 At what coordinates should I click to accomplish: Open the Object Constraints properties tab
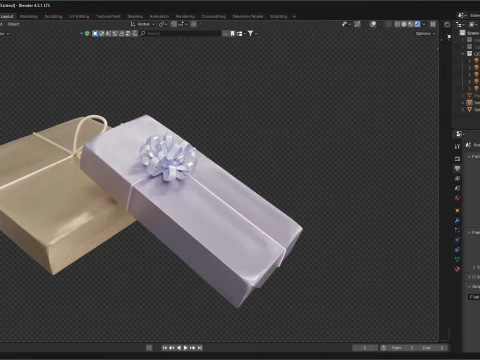tap(457, 249)
